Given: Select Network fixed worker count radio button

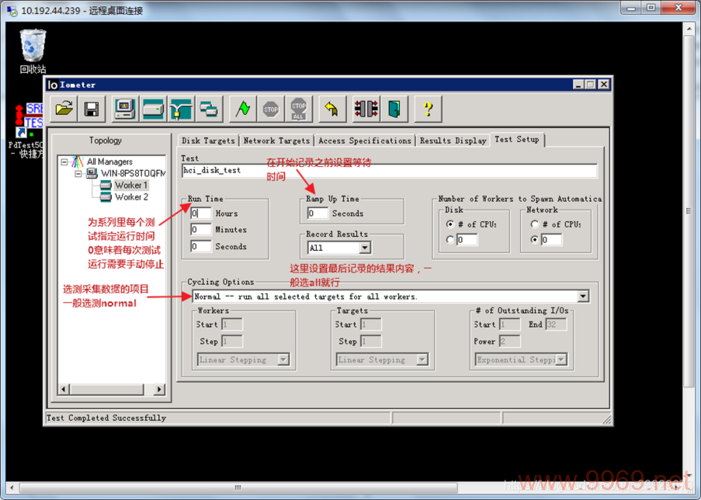Looking at the screenshot, I should click(534, 240).
